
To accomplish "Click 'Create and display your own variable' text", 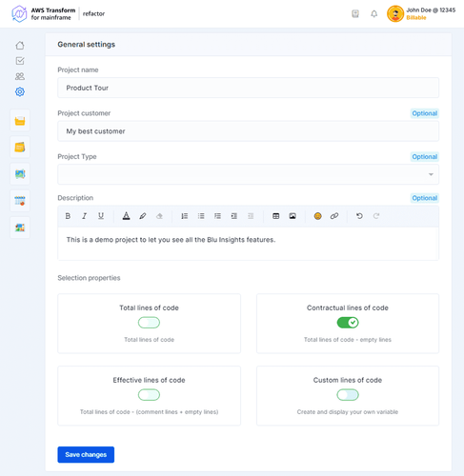I will 348,412.
